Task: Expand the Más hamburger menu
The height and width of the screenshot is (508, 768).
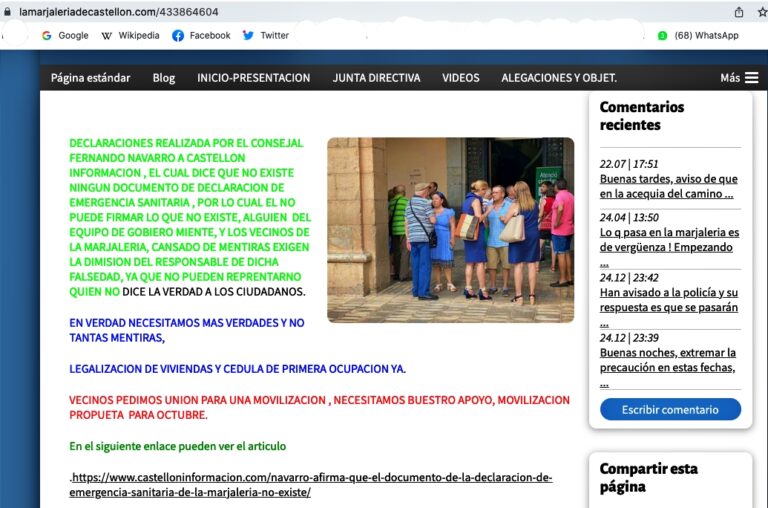Action: [x=739, y=78]
